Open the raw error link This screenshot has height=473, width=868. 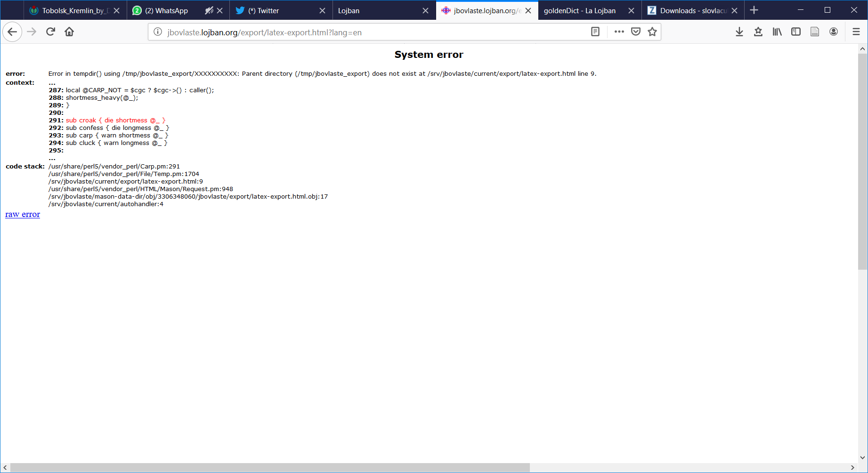pos(22,214)
